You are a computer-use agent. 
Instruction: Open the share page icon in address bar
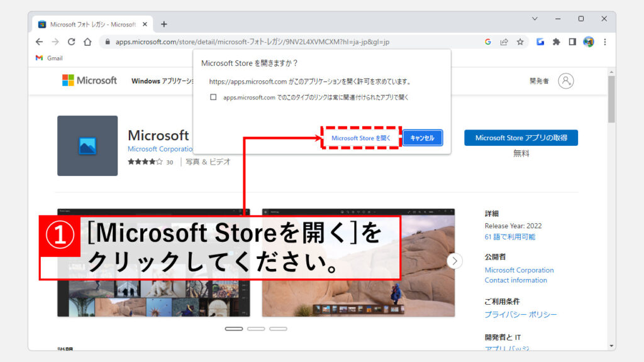(x=504, y=42)
